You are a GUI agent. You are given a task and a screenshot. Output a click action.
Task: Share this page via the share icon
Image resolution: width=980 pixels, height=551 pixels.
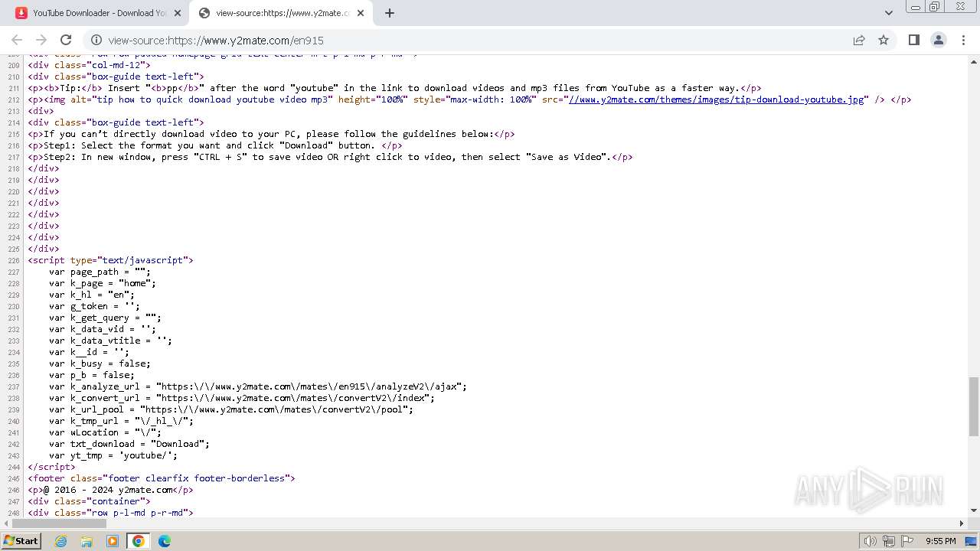click(x=859, y=40)
